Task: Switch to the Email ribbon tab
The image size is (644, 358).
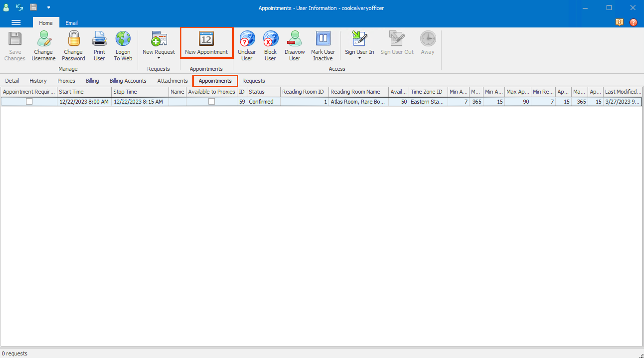Action: coord(71,23)
